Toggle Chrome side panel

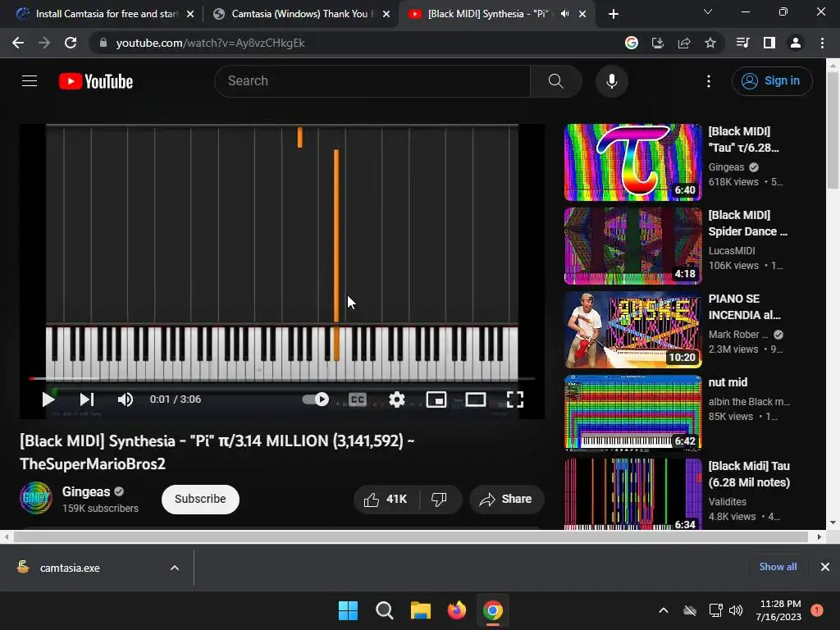pyautogui.click(x=769, y=43)
